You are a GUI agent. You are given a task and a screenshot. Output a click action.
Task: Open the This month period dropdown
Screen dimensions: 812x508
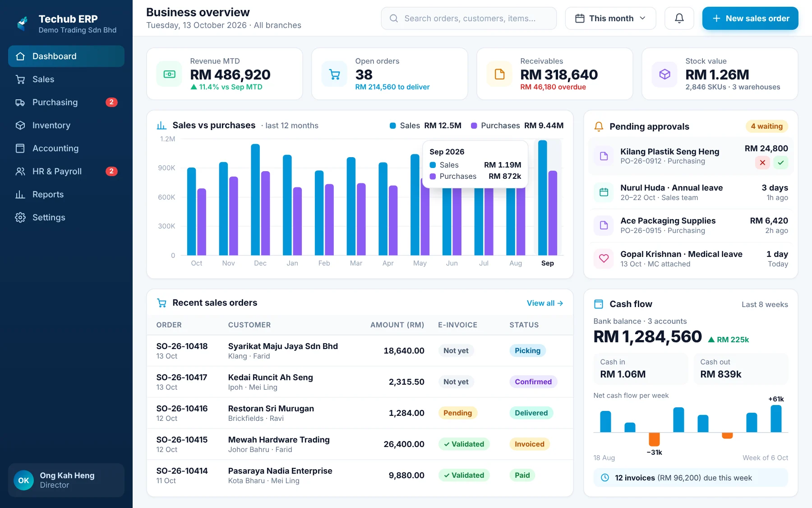click(x=610, y=19)
